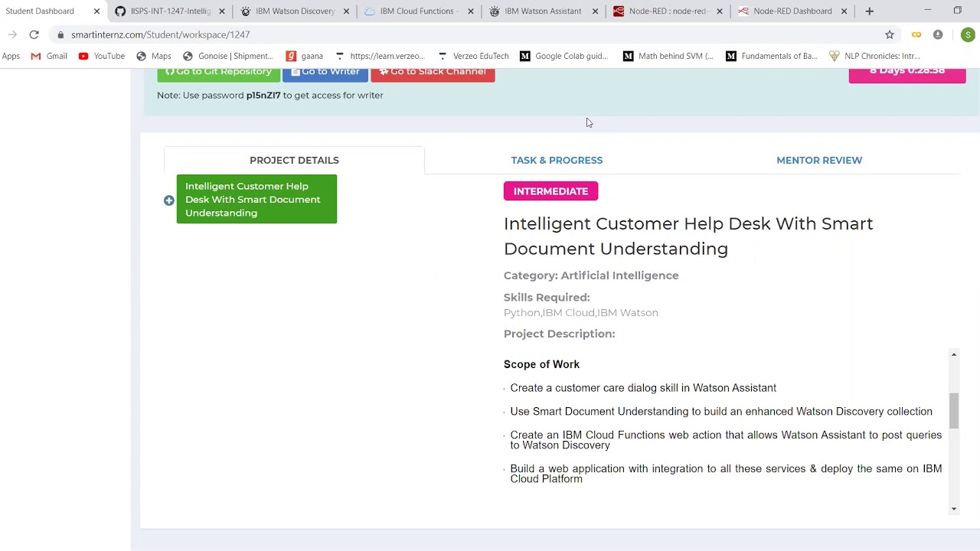Select the green Intelligent Customer Help Desk project button
Screen dimensions: 980x551
pyautogui.click(x=256, y=199)
